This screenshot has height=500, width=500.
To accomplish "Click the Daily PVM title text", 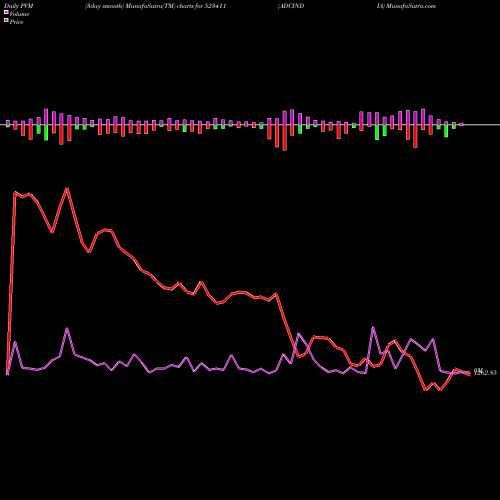I will pyautogui.click(x=19, y=6).
